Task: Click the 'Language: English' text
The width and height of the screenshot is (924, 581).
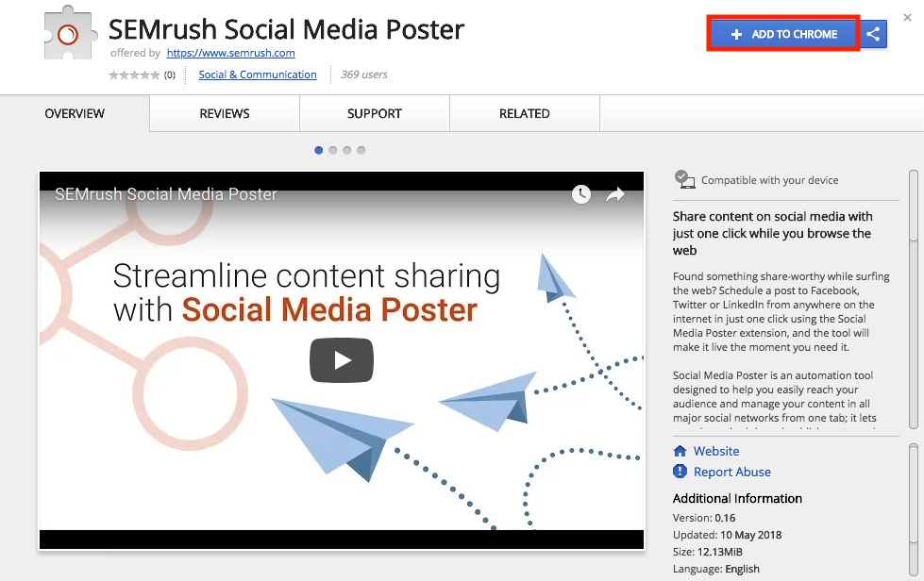Action: pos(716,570)
